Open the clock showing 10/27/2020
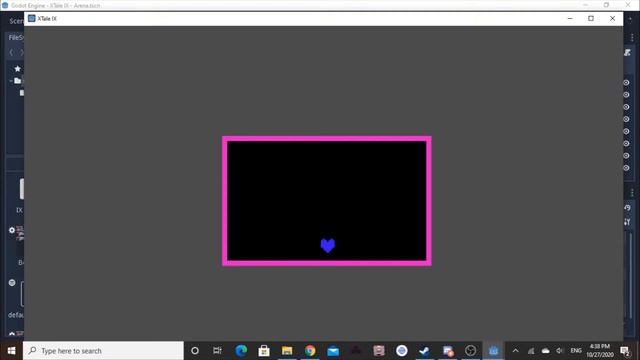 600,351
